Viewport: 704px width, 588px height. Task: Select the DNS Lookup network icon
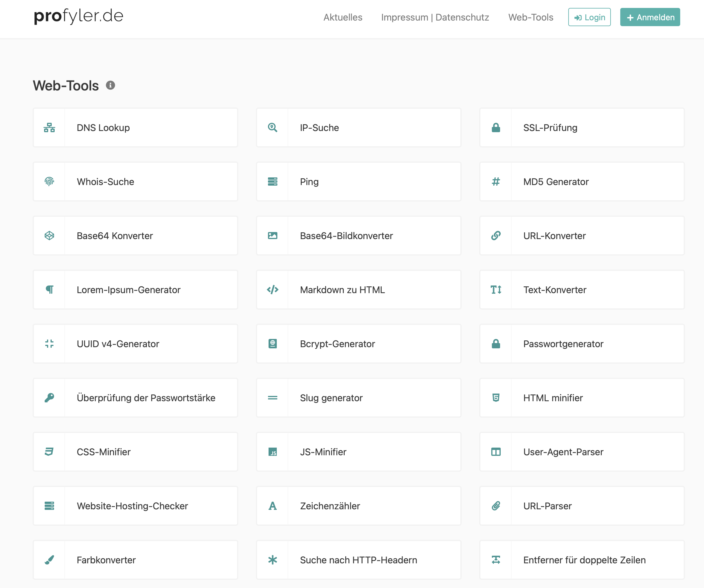(49, 128)
